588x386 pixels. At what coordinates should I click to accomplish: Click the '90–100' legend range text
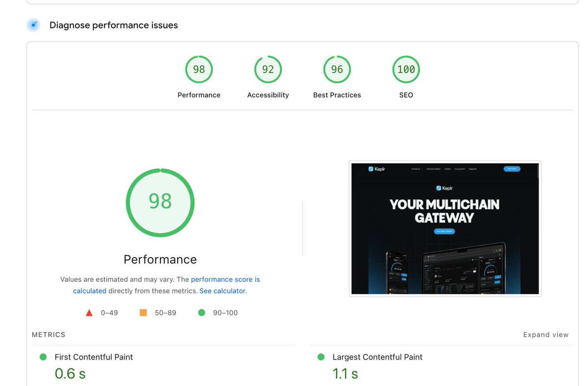pyautogui.click(x=225, y=313)
